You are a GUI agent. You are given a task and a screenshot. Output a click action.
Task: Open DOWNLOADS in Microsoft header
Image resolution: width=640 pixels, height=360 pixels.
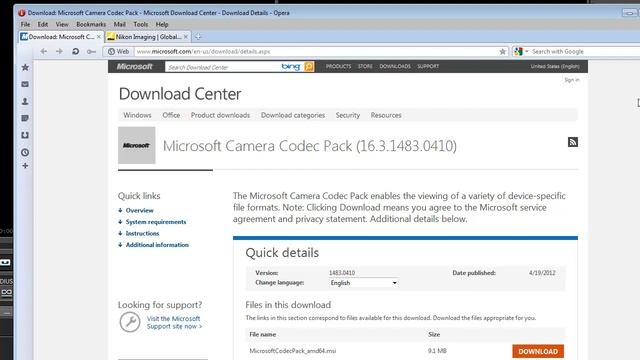pyautogui.click(x=395, y=66)
